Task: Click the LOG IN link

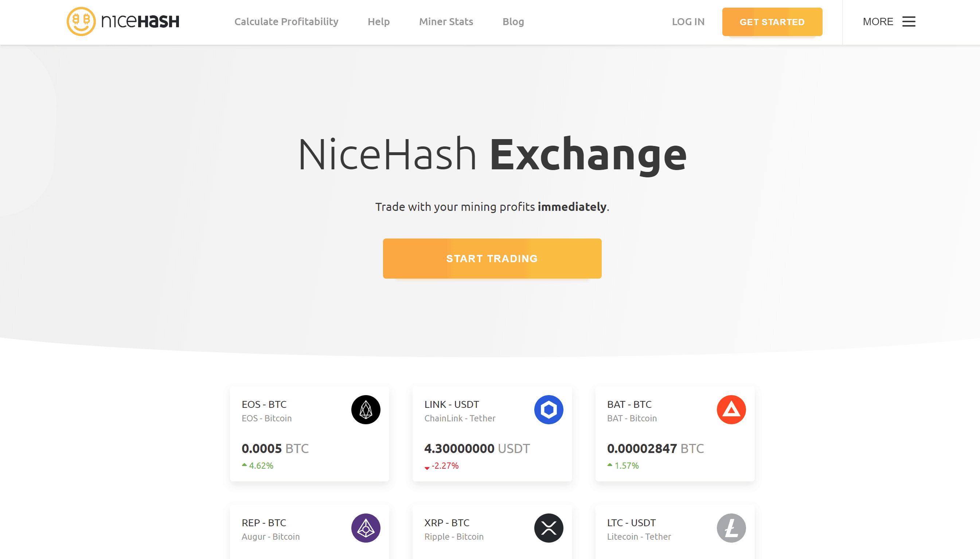Action: pos(688,21)
